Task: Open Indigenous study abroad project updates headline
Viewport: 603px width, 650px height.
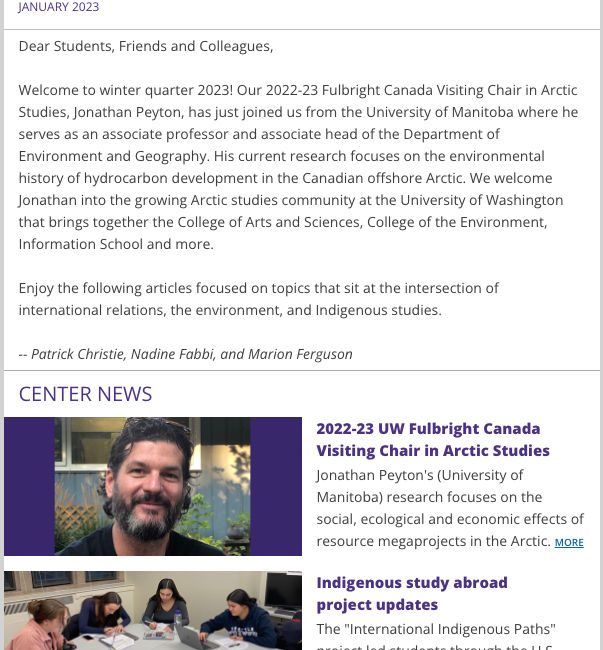Action: click(x=412, y=594)
